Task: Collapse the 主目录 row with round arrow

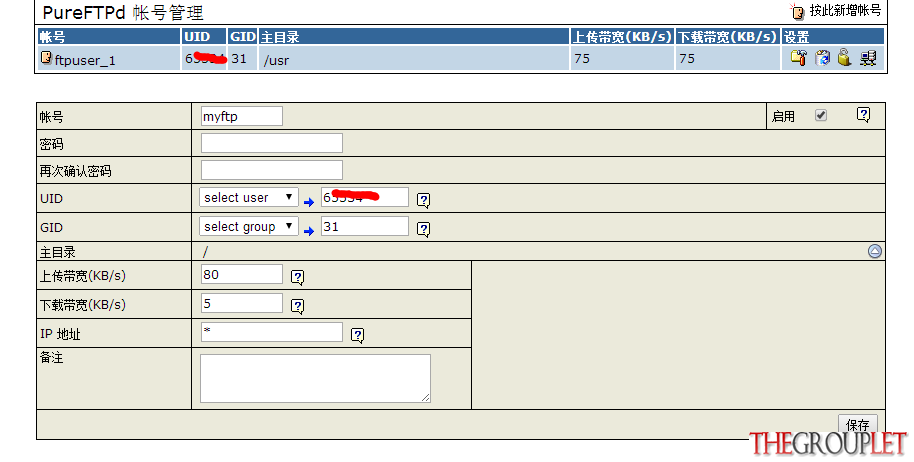Action: (x=874, y=251)
